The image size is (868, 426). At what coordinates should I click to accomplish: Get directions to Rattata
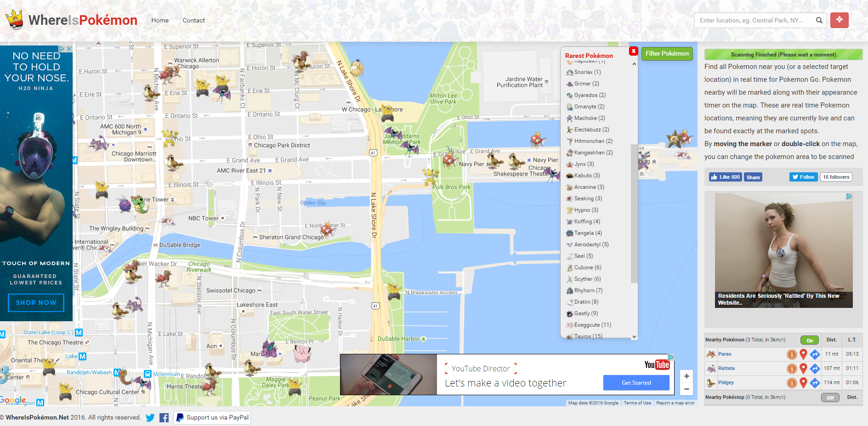click(x=815, y=369)
